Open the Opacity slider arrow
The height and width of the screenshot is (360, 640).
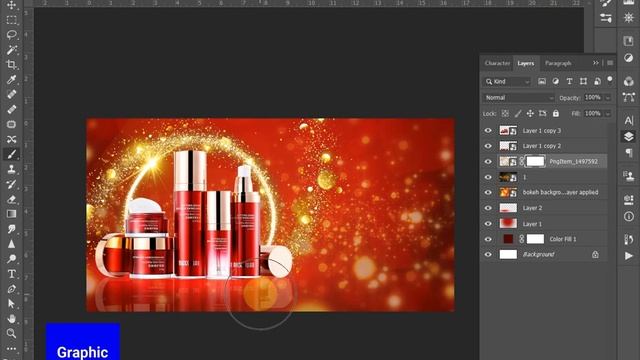(x=608, y=98)
